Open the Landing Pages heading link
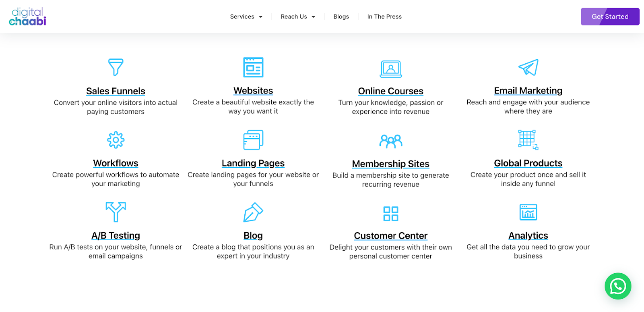The width and height of the screenshot is (644, 312). click(x=253, y=163)
